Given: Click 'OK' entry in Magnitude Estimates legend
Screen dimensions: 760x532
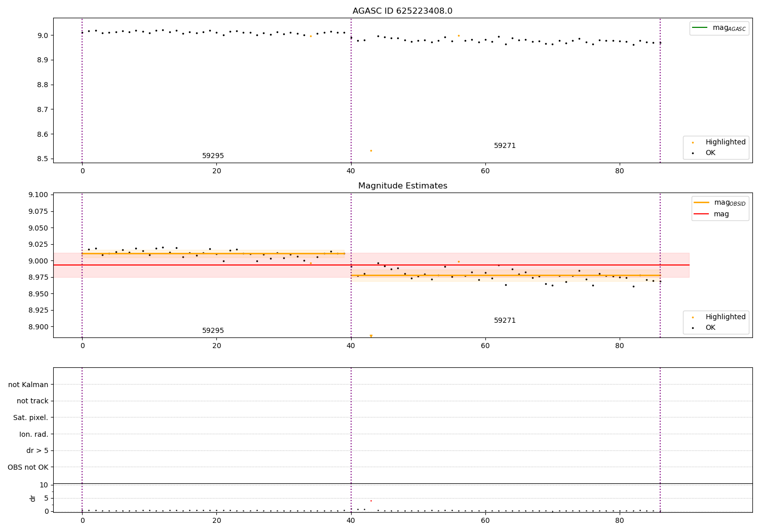Looking at the screenshot, I should tap(710, 328).
